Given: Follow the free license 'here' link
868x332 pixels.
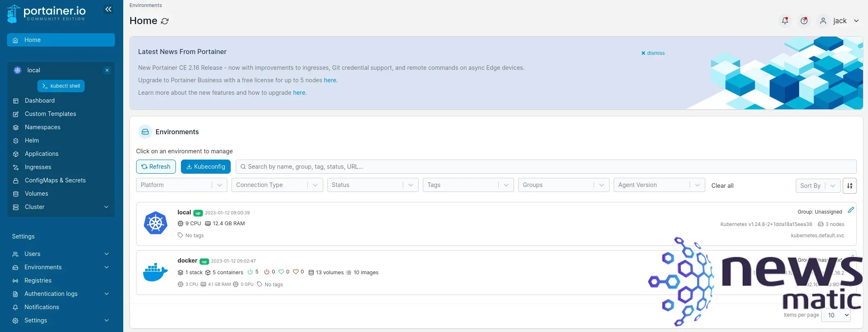Looking at the screenshot, I should pos(330,80).
